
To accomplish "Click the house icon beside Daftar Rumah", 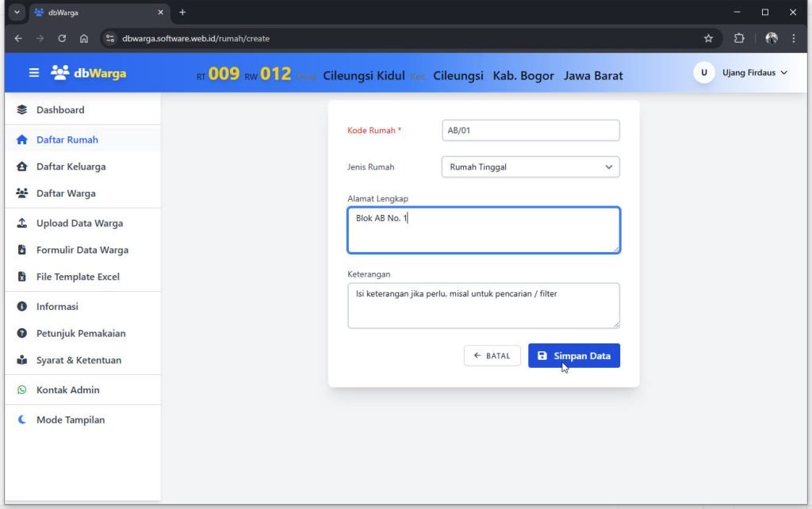I will tap(22, 140).
